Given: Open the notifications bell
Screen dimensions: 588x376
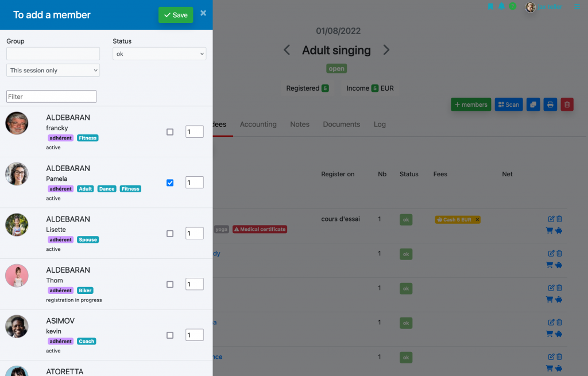Looking at the screenshot, I should coord(501,6).
